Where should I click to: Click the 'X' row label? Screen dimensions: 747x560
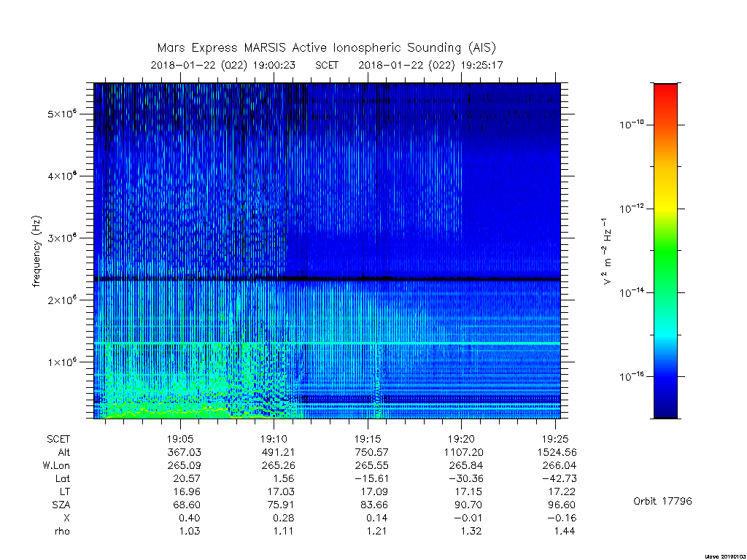coord(66,518)
